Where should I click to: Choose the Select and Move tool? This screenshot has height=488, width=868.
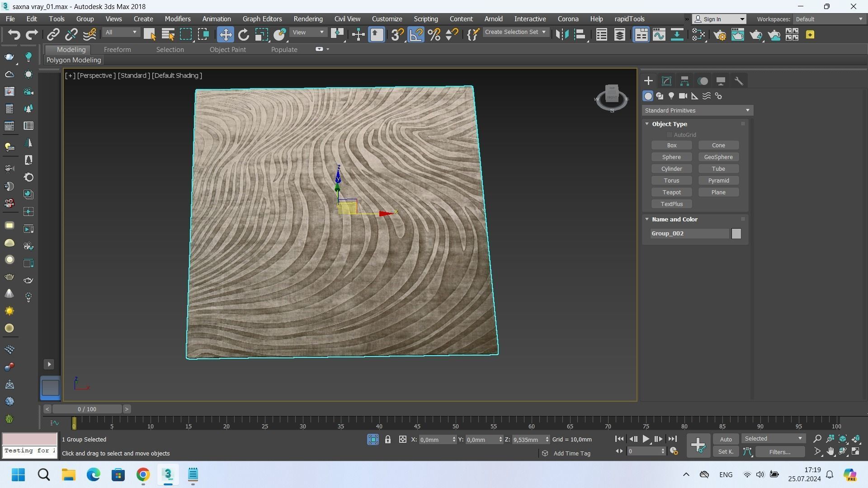click(x=225, y=35)
